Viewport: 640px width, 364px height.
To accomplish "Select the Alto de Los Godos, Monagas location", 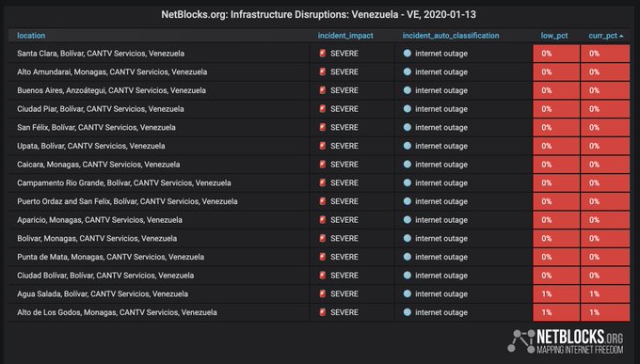I will [117, 312].
